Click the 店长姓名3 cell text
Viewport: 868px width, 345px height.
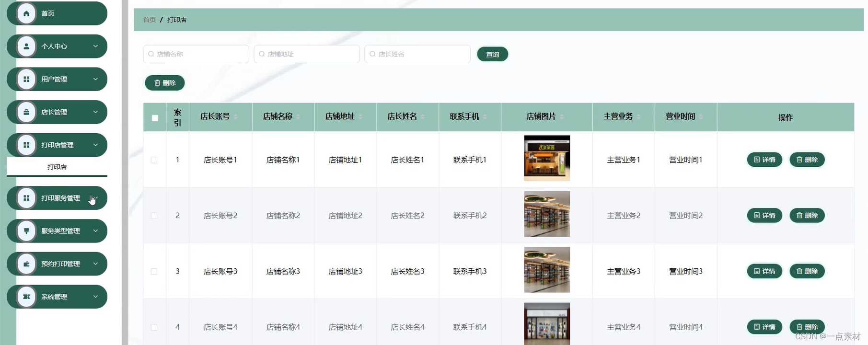(408, 271)
